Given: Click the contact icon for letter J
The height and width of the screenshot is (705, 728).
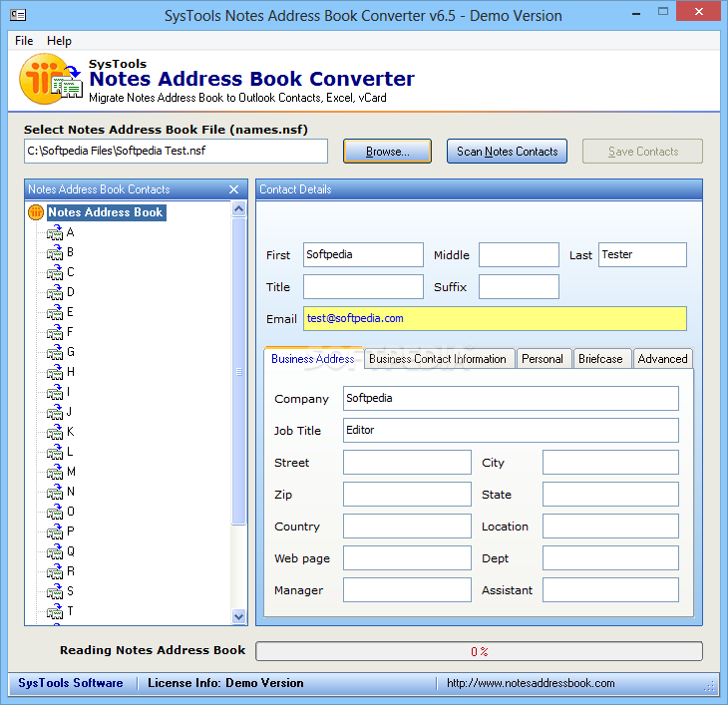Looking at the screenshot, I should (x=55, y=412).
